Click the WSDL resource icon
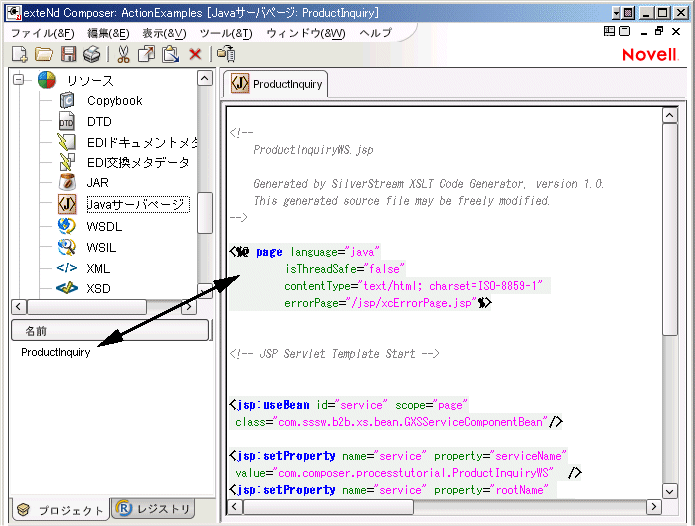Image resolution: width=695 pixels, height=526 pixels. 66,226
